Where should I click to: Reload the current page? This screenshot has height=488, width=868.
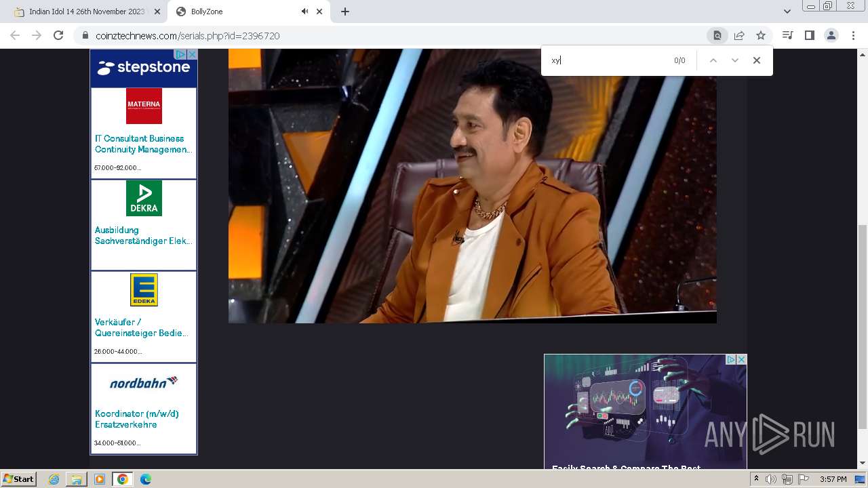58,35
